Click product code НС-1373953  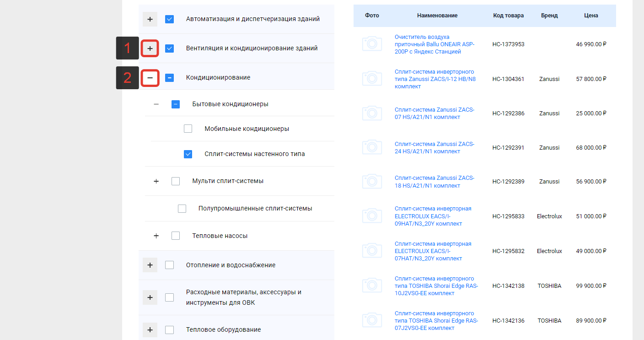point(509,44)
